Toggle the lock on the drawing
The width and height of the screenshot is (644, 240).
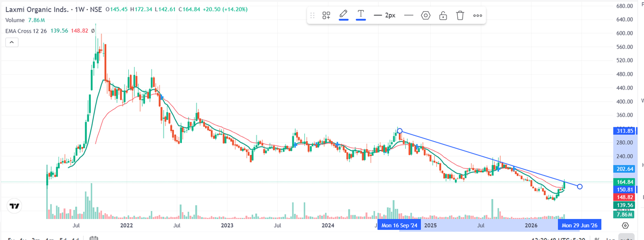443,16
